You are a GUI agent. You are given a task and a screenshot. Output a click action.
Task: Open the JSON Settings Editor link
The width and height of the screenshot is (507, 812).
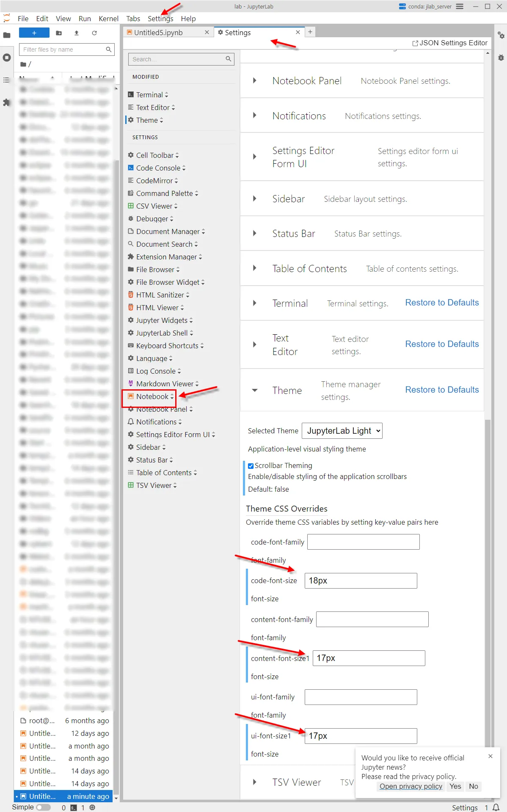pos(450,43)
